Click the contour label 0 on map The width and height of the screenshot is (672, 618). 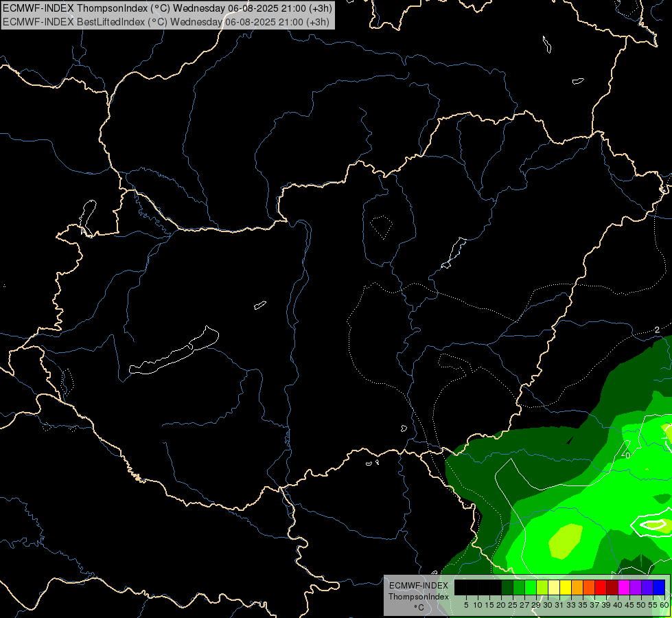[628, 455]
